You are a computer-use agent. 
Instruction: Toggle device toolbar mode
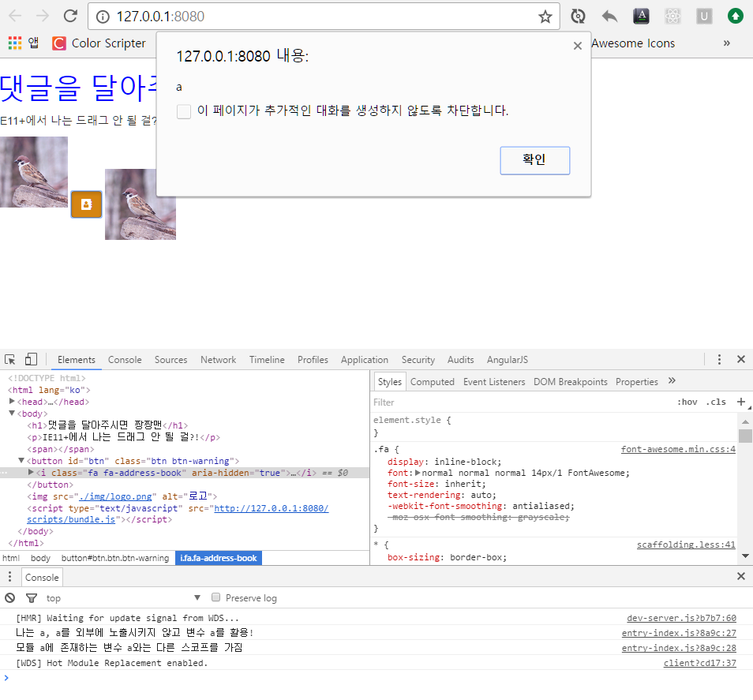[x=31, y=359]
